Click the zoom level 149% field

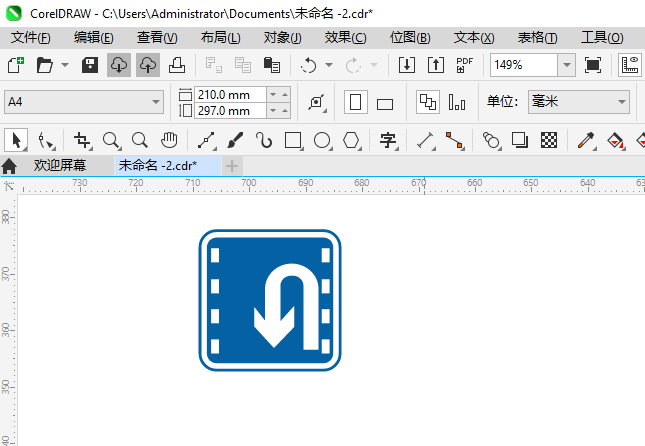524,65
